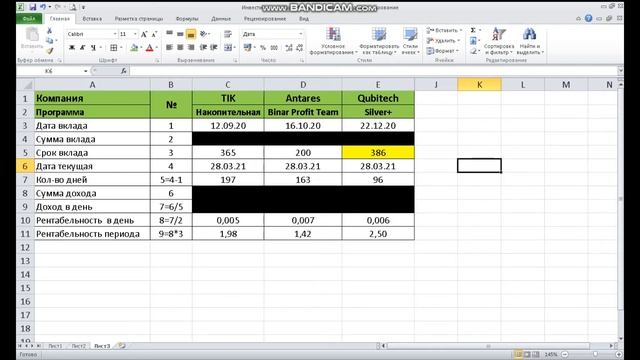Click the Increase Font Size icon

pyautogui.click(x=144, y=34)
